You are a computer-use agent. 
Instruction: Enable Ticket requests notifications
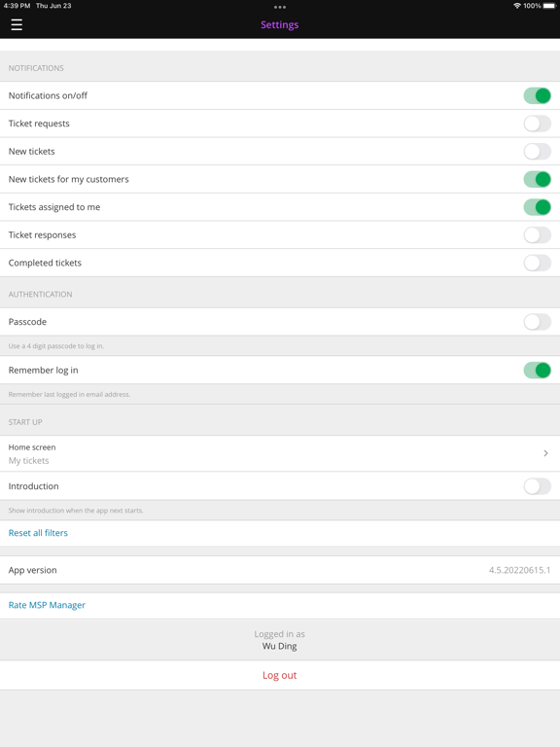[x=537, y=124]
